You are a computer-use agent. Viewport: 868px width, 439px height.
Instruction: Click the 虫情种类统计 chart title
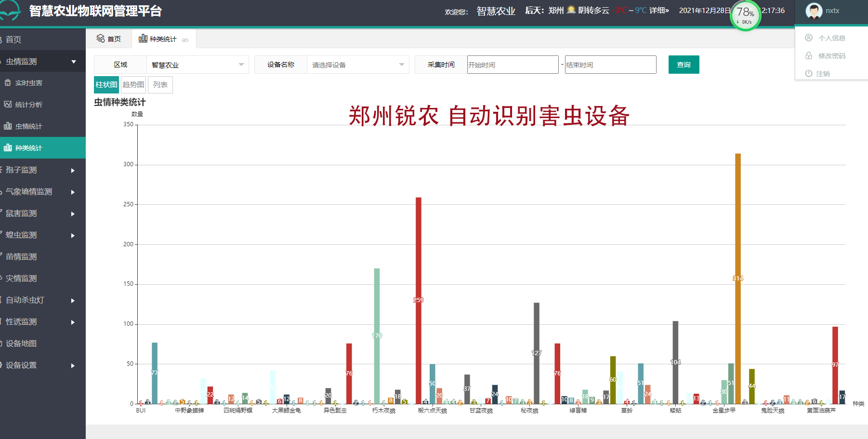pos(120,102)
